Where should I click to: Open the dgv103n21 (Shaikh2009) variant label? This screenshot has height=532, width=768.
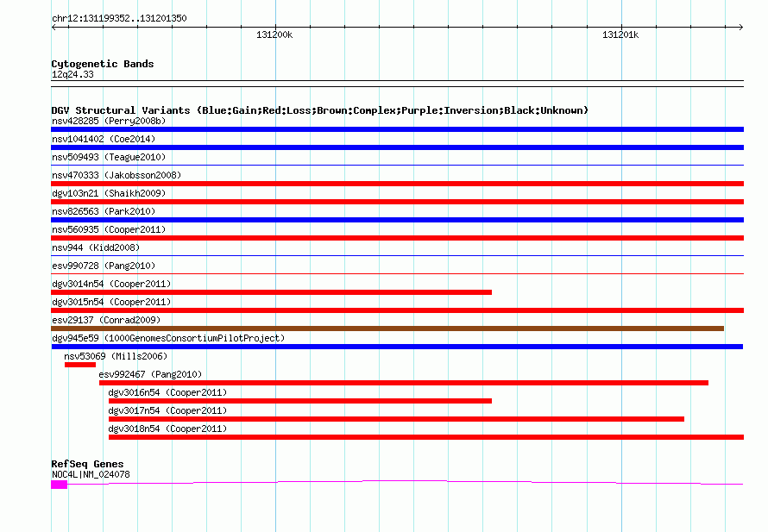[x=109, y=193]
